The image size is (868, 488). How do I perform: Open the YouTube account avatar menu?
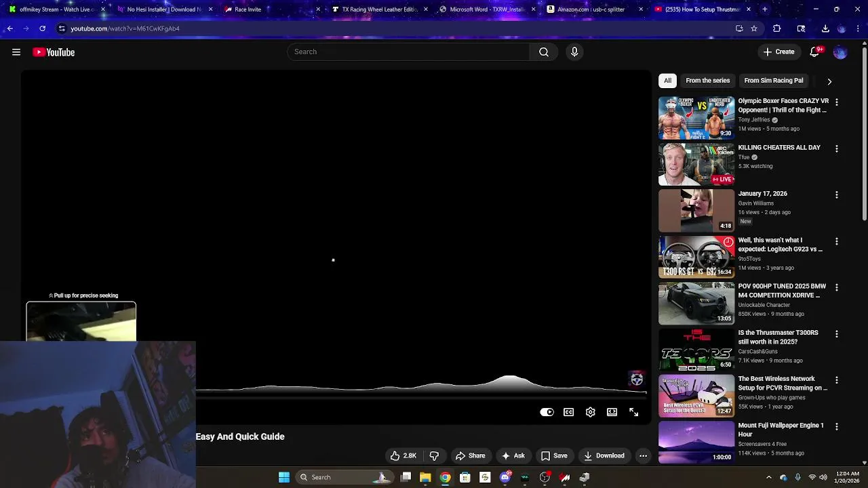pyautogui.click(x=840, y=52)
